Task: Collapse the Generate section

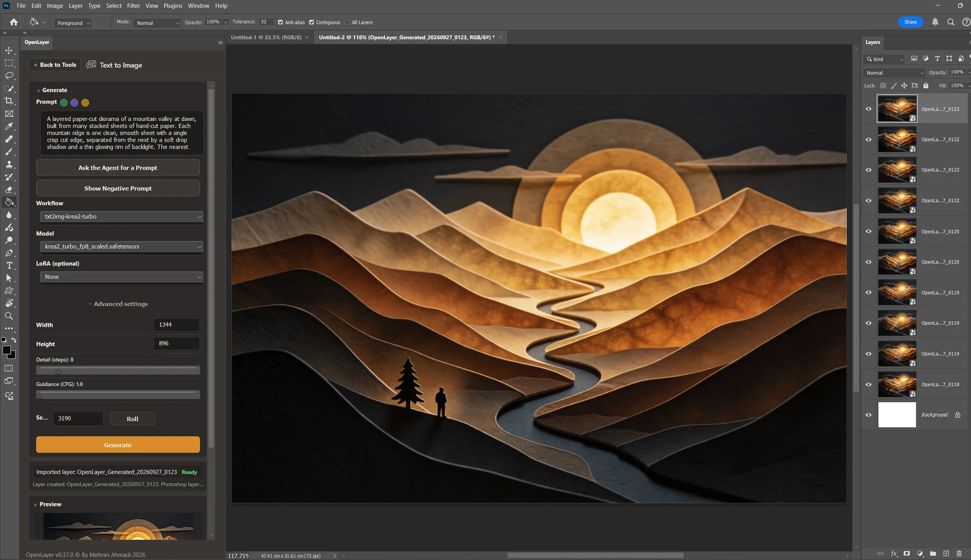Action: pos(38,90)
